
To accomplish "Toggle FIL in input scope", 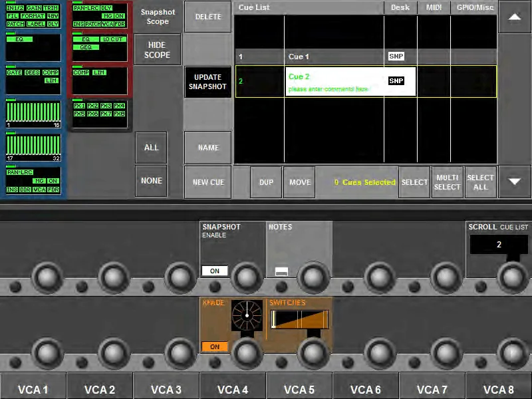I will [x=12, y=16].
